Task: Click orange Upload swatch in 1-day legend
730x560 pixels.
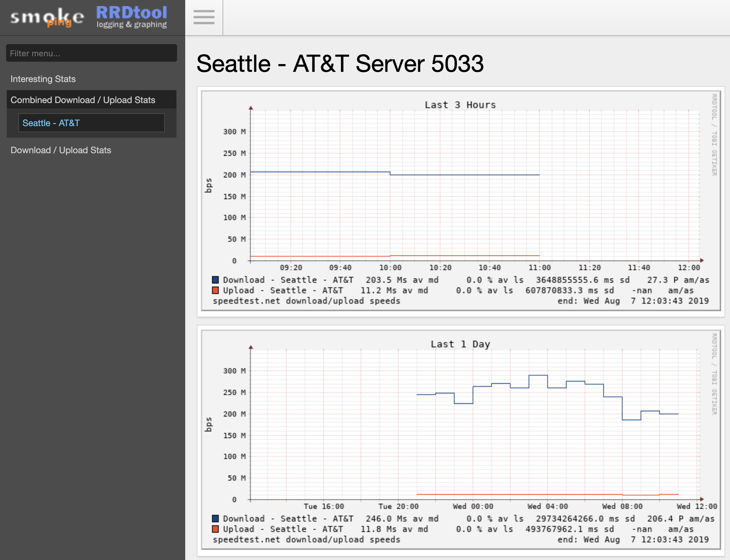Action: [215, 529]
